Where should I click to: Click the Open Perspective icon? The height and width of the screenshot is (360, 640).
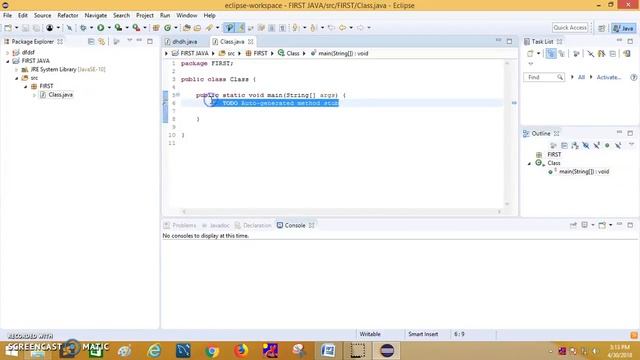click(x=602, y=28)
